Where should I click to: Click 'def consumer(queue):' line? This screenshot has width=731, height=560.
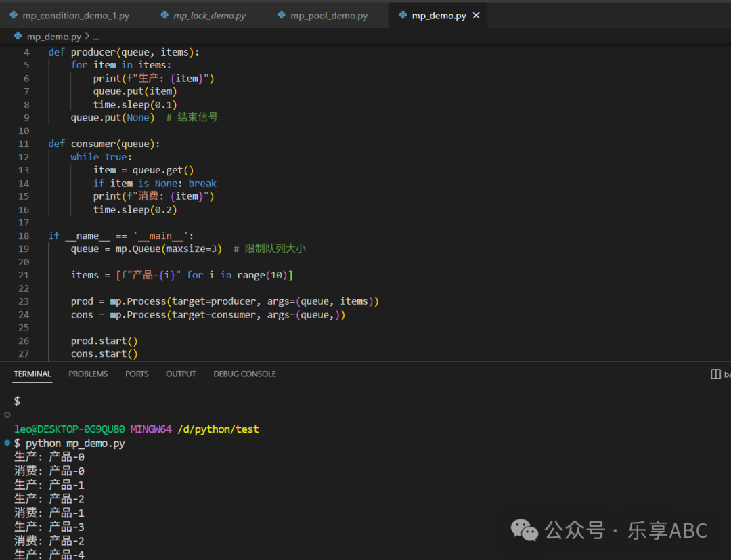pyautogui.click(x=104, y=144)
